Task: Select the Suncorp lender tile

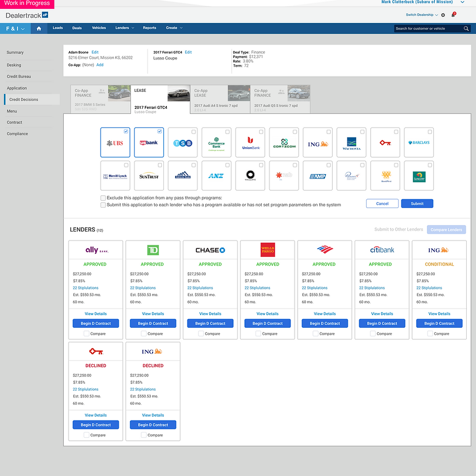Action: coord(419,176)
